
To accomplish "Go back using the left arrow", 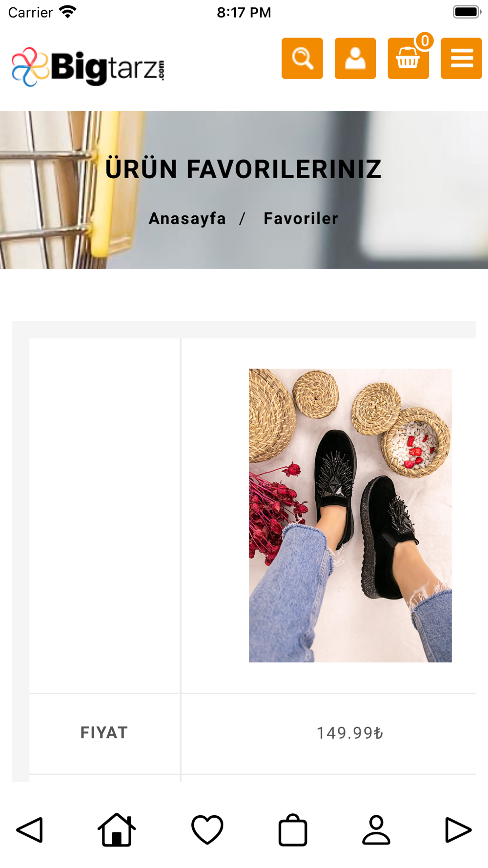I will (x=30, y=829).
